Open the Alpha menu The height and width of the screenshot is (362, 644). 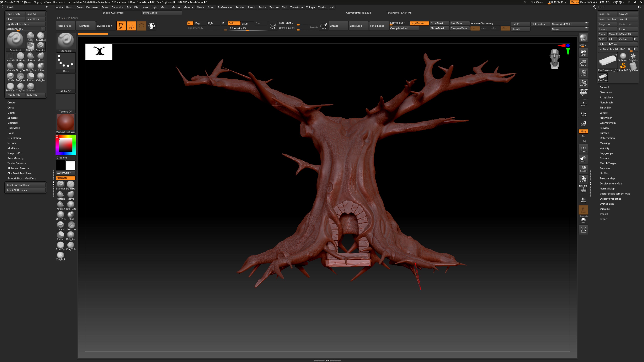coord(59,8)
